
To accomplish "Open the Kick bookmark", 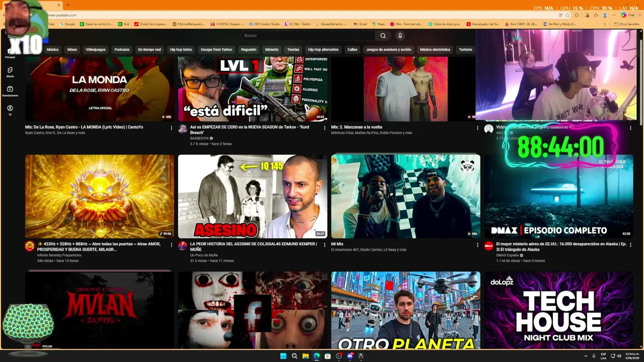I will [x=124, y=24].
